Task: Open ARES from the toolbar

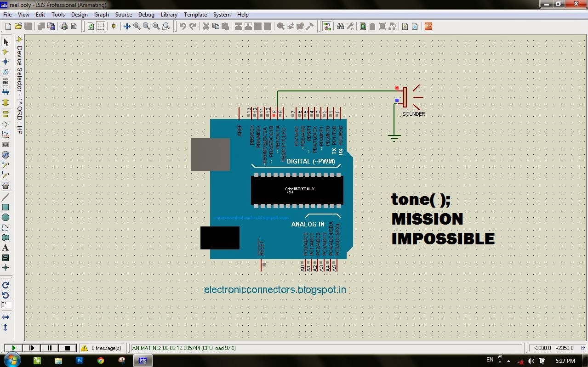Action: (428, 26)
